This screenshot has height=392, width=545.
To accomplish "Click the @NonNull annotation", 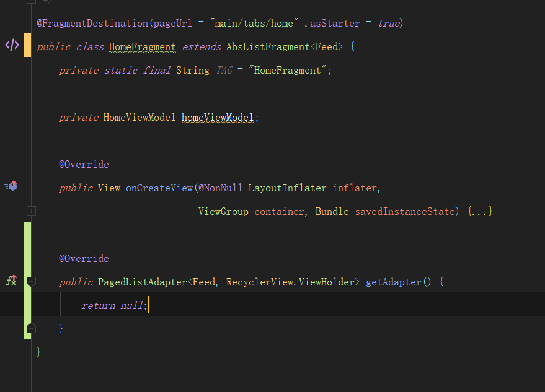I will coord(220,188).
